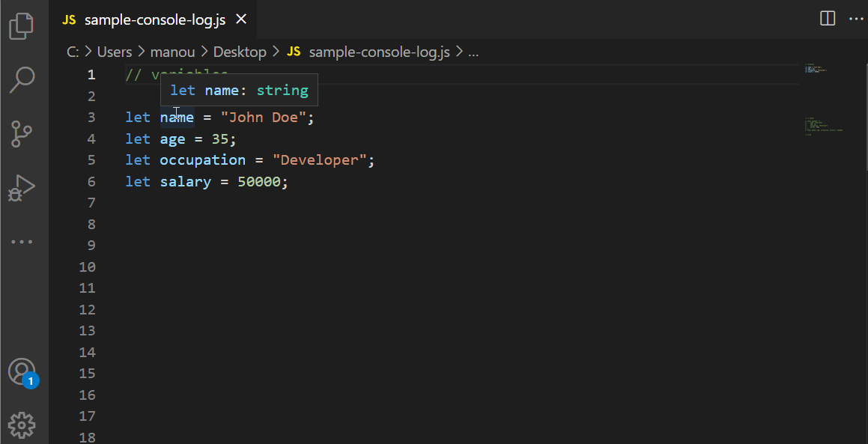This screenshot has height=444, width=868.
Task: Click the manou breadcrumb item
Action: coord(172,52)
